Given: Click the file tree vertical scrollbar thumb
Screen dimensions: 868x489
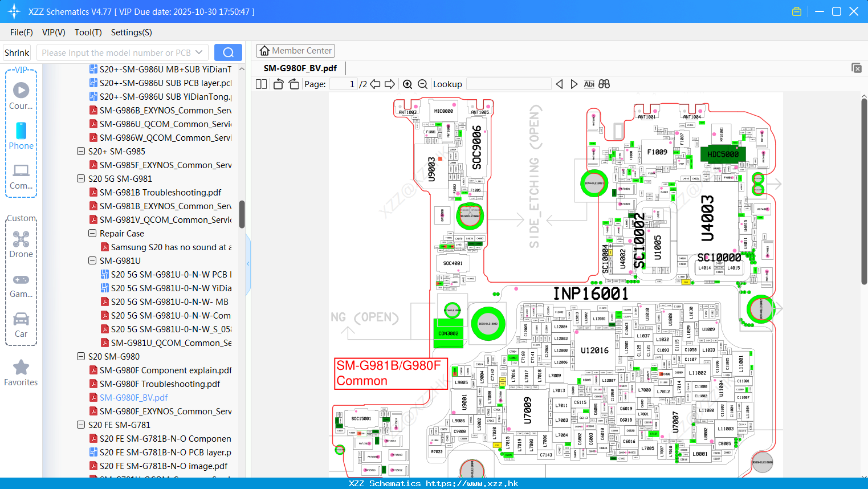Looking at the screenshot, I should coord(242,214).
